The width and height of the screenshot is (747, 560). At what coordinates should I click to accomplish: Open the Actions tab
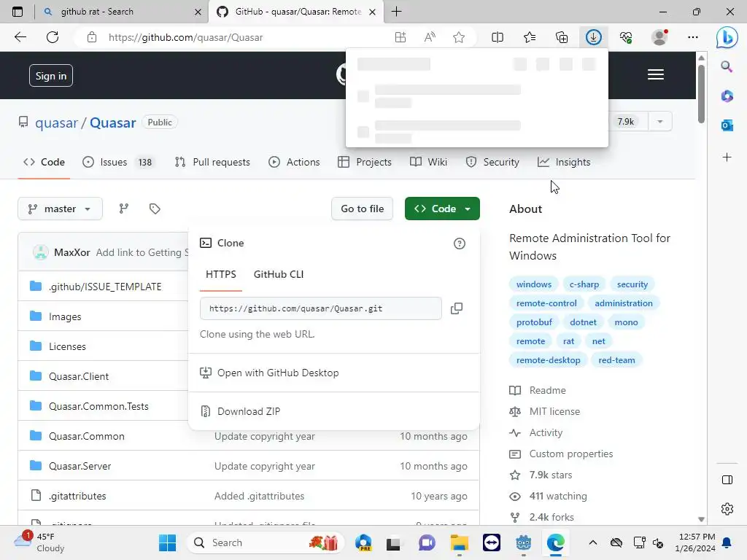(294, 163)
